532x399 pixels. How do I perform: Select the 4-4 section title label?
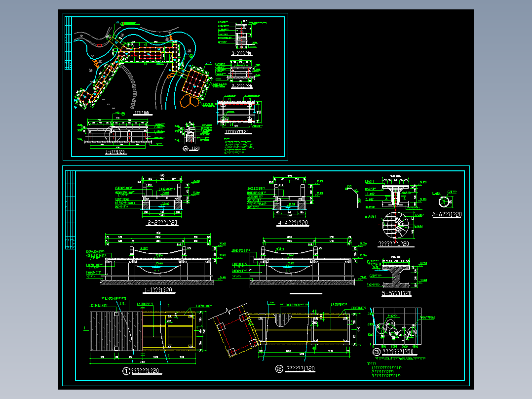pyautogui.click(x=293, y=223)
